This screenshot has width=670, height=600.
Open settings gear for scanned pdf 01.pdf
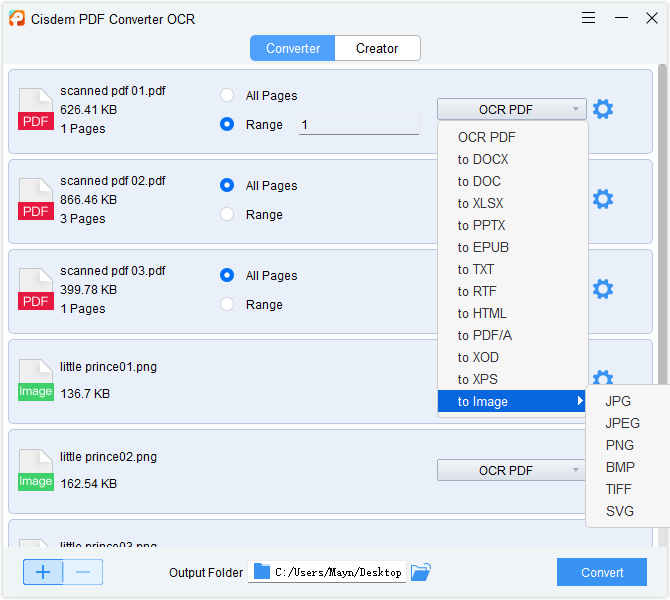coord(602,109)
